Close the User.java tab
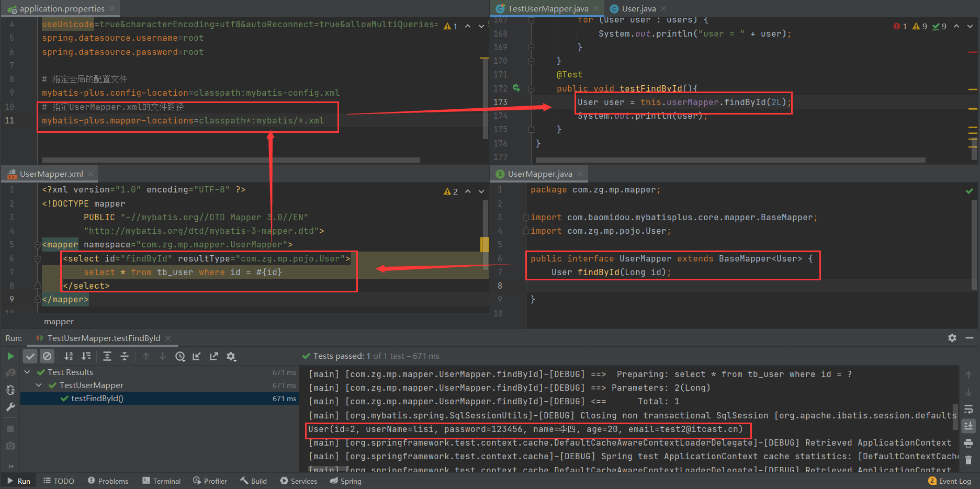Viewport: 980px width, 489px height. [x=663, y=8]
